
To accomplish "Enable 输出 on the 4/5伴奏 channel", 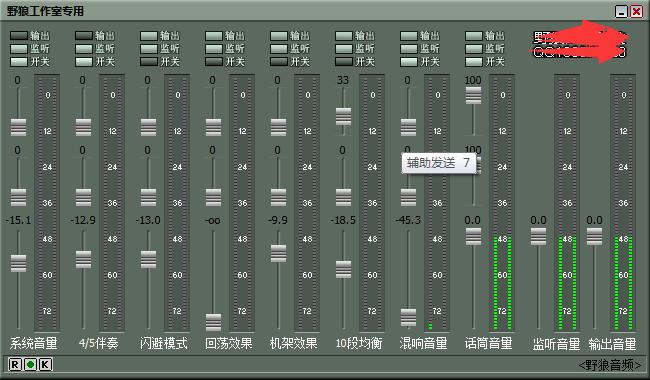I will (x=84, y=36).
